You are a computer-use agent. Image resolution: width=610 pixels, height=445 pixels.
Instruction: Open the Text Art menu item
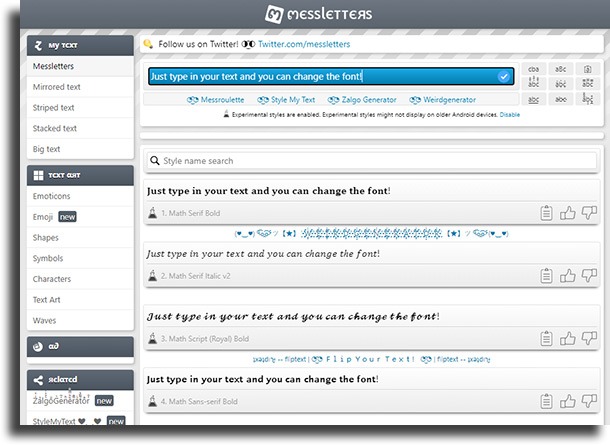click(x=80, y=300)
